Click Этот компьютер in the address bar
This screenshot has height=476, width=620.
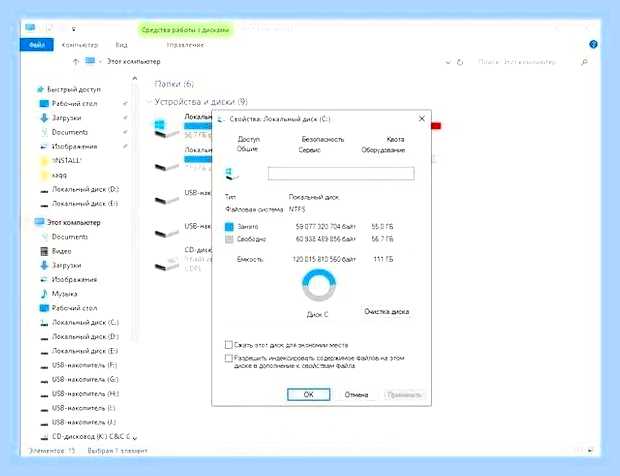tap(134, 61)
